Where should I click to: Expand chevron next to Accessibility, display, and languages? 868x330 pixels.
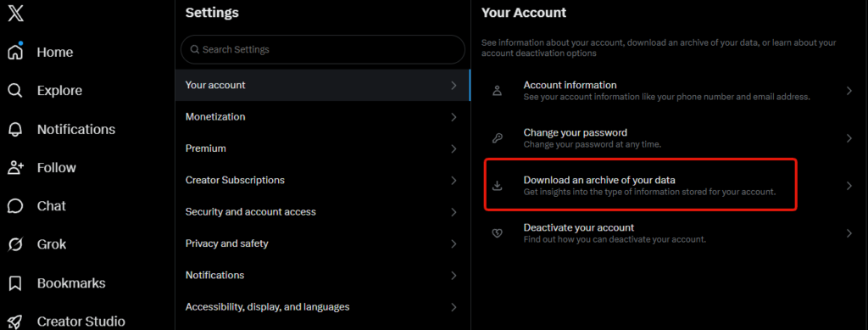(x=454, y=307)
